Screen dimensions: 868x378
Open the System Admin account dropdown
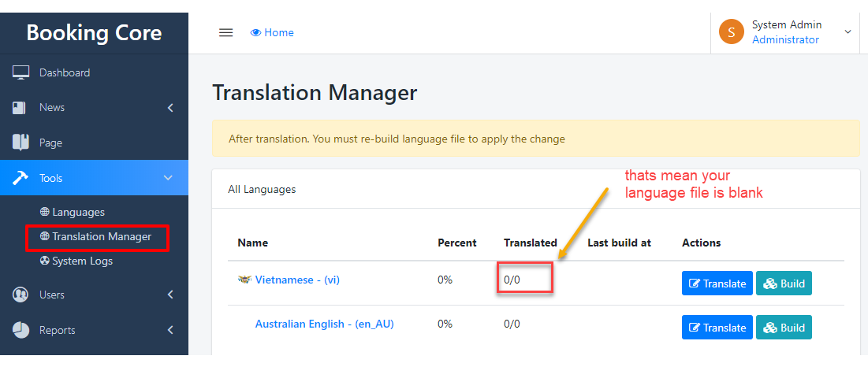(848, 32)
